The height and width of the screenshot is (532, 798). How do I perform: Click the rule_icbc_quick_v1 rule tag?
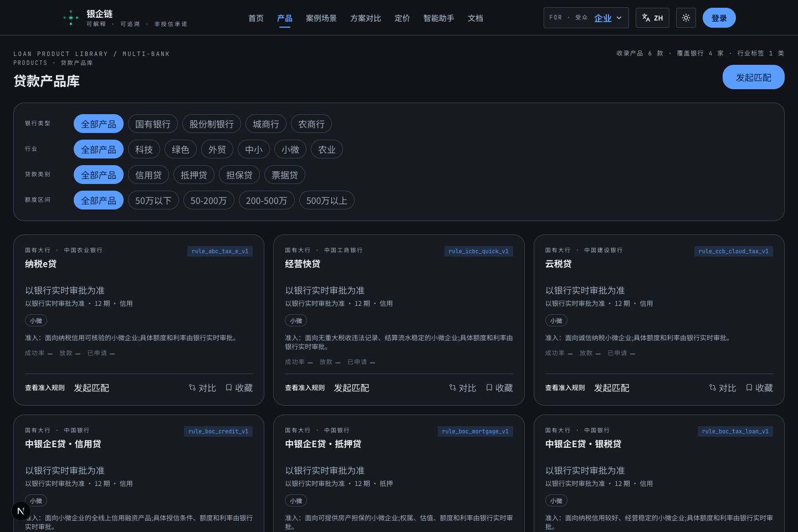click(479, 251)
